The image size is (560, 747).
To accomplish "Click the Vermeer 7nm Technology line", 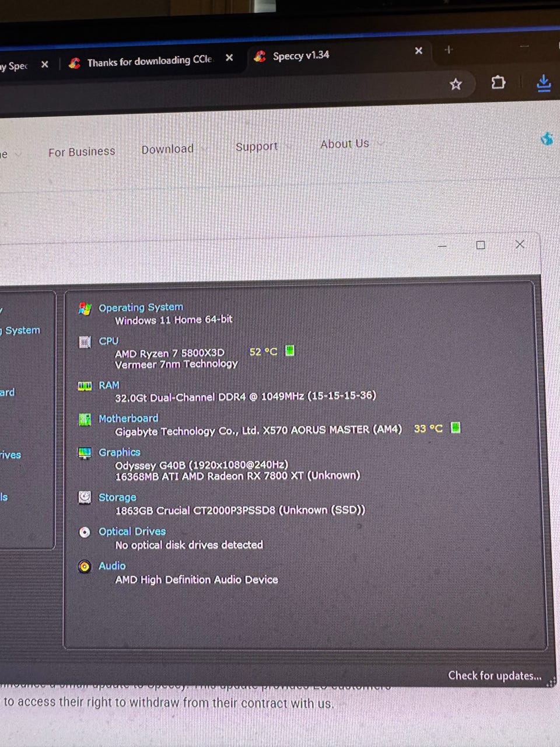I will point(176,364).
